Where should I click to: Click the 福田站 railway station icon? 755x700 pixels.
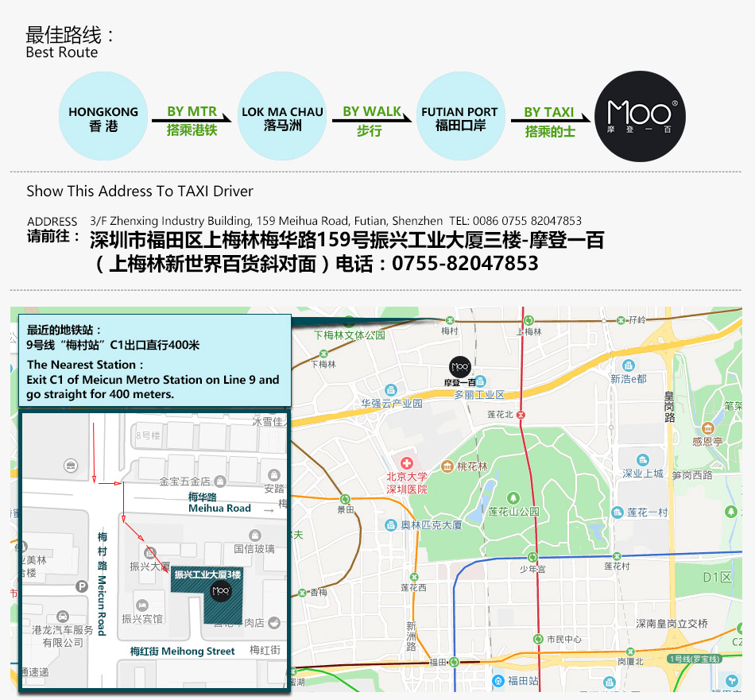(498, 681)
